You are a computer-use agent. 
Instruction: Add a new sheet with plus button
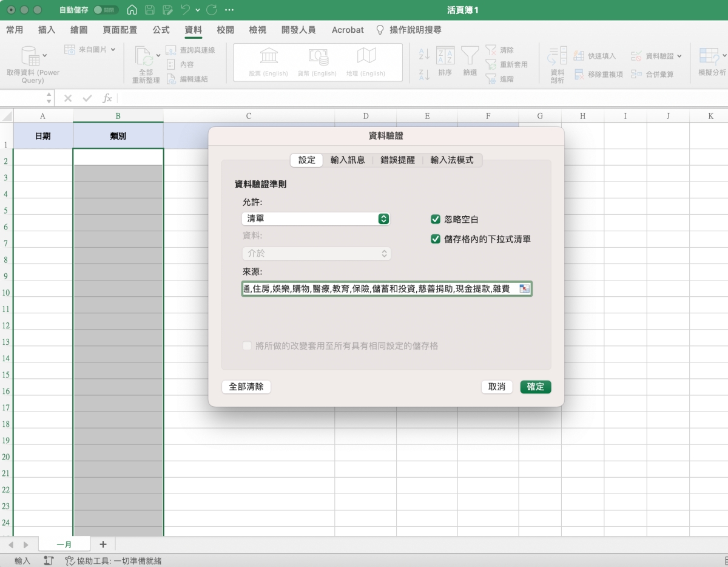[x=103, y=544]
